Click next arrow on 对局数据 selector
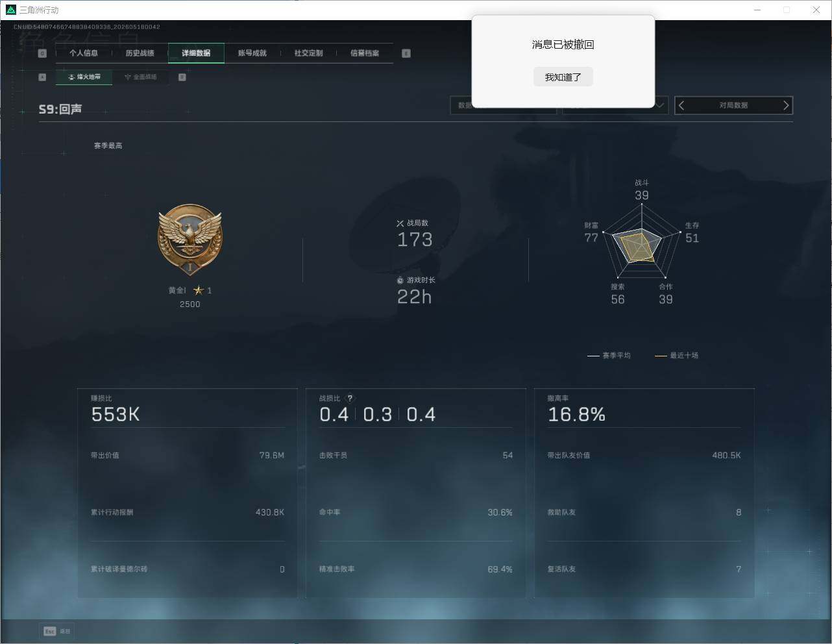 tap(786, 105)
